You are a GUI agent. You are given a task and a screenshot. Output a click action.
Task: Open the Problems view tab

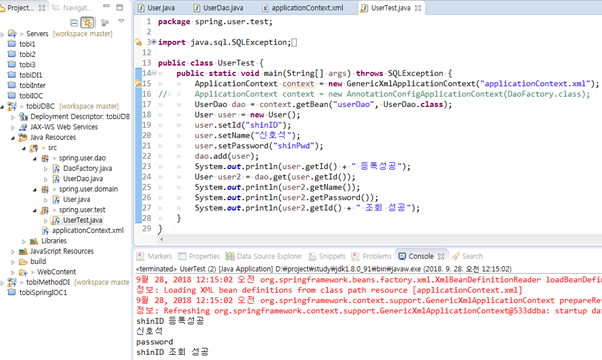tap(372, 256)
